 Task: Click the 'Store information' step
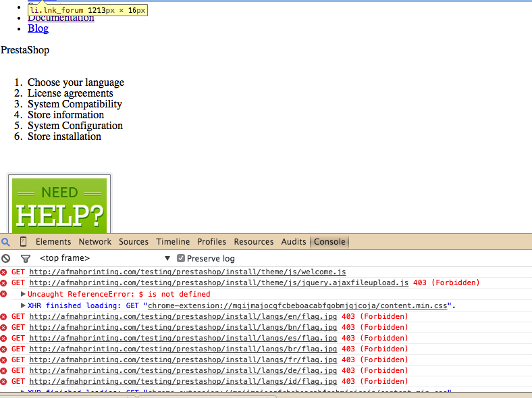click(x=65, y=115)
